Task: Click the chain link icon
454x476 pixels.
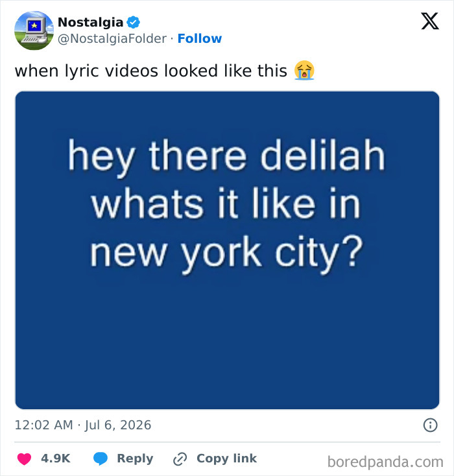Action: coord(180,458)
